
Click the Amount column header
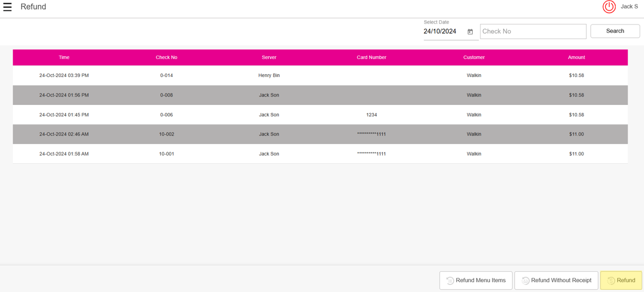click(576, 57)
